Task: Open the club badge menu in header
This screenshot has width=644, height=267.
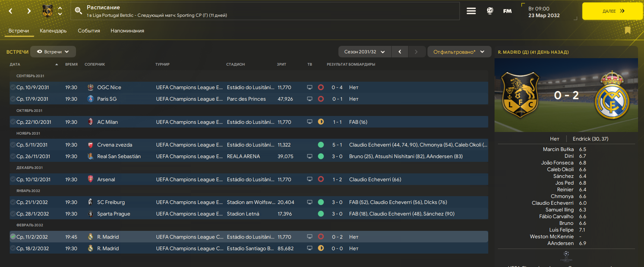Action: pyautogui.click(x=47, y=11)
